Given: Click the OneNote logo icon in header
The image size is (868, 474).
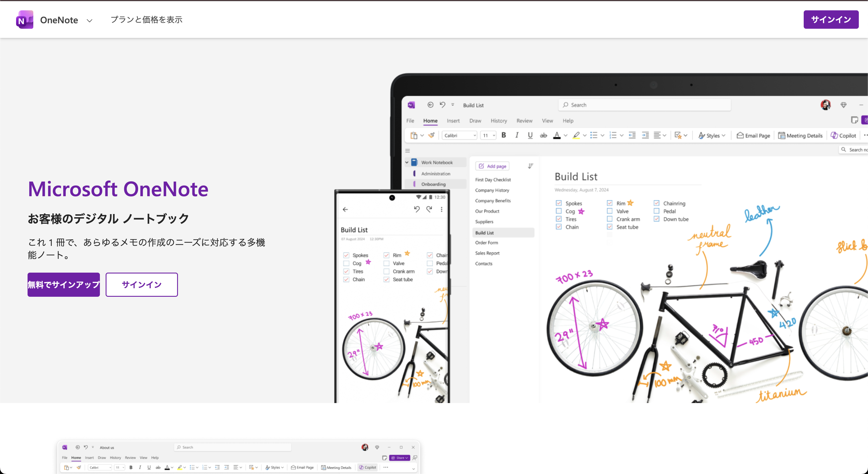Looking at the screenshot, I should [25, 20].
